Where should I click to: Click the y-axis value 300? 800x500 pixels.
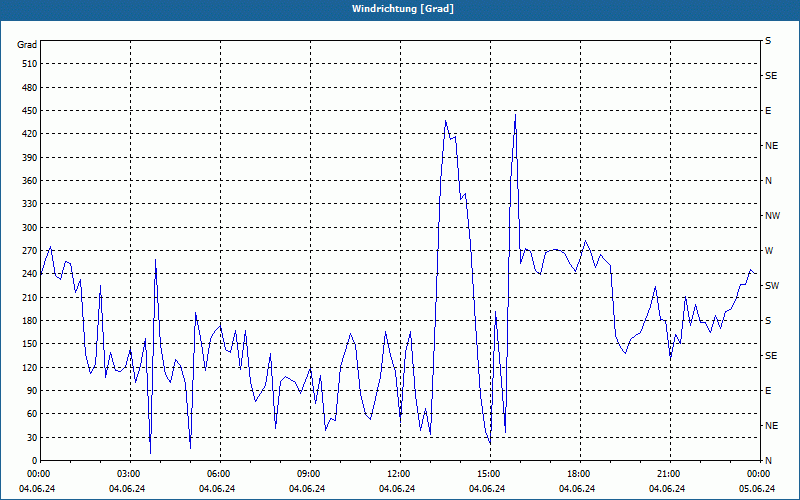tap(30, 228)
